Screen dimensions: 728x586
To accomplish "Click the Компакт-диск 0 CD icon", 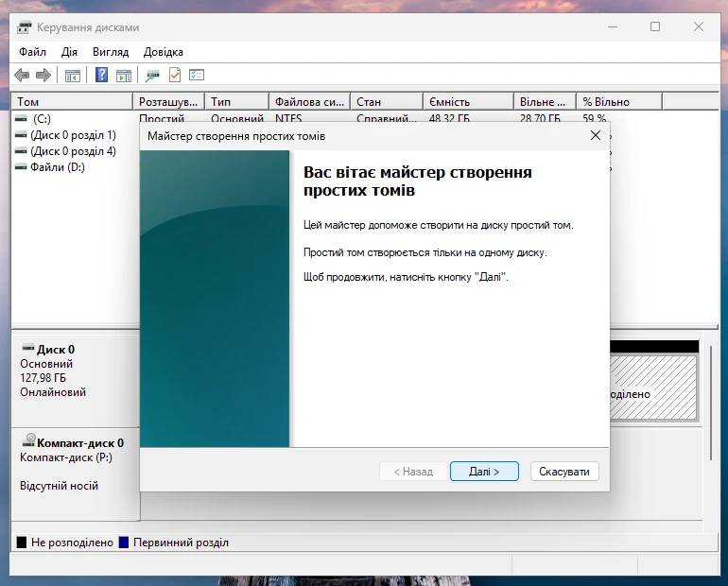I will [x=28, y=439].
